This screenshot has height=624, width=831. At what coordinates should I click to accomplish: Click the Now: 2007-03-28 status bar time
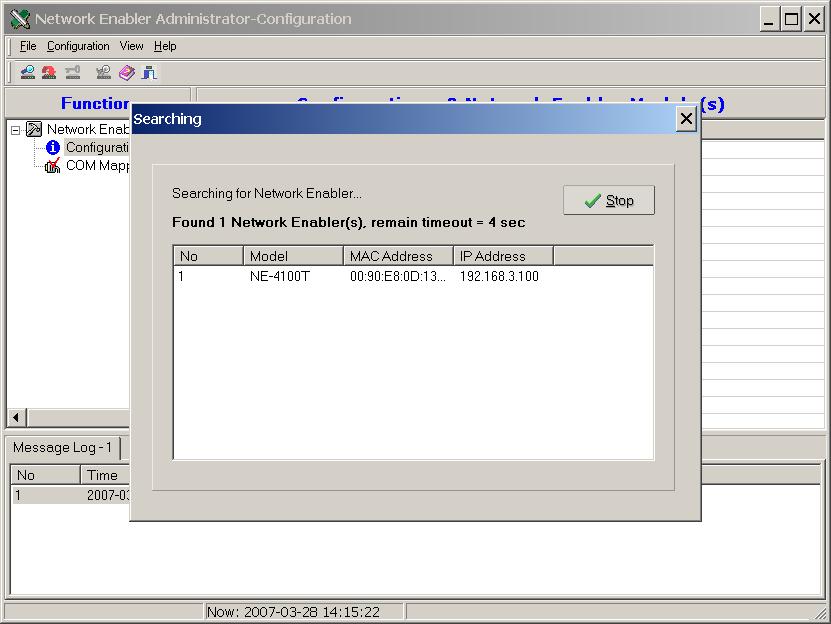click(293, 612)
